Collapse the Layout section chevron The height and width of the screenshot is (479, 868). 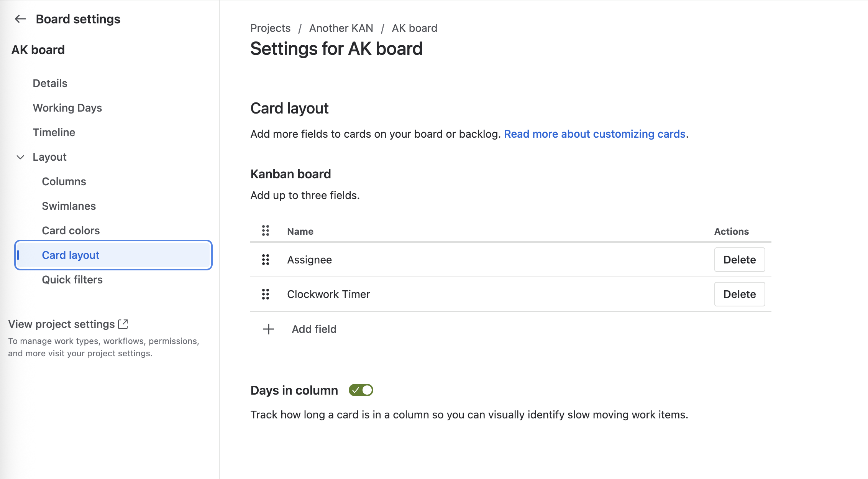click(x=20, y=157)
